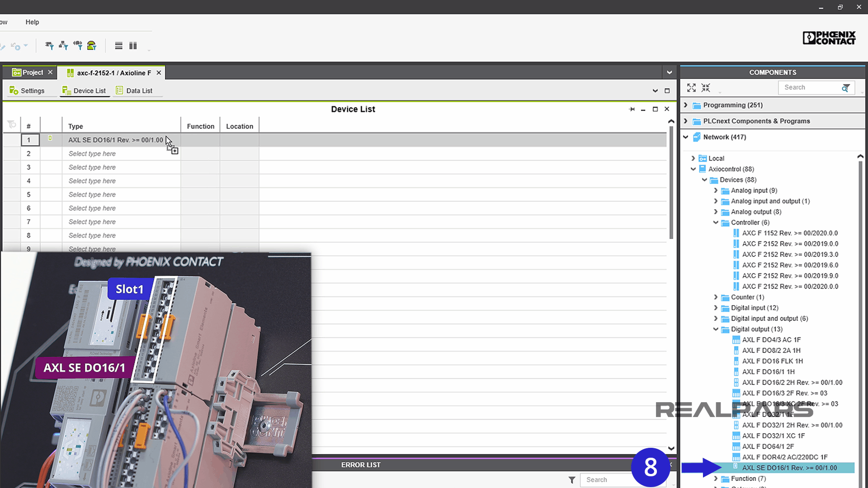This screenshot has height=488, width=868.
Task: Open the Data List tab
Action: [x=134, y=91]
